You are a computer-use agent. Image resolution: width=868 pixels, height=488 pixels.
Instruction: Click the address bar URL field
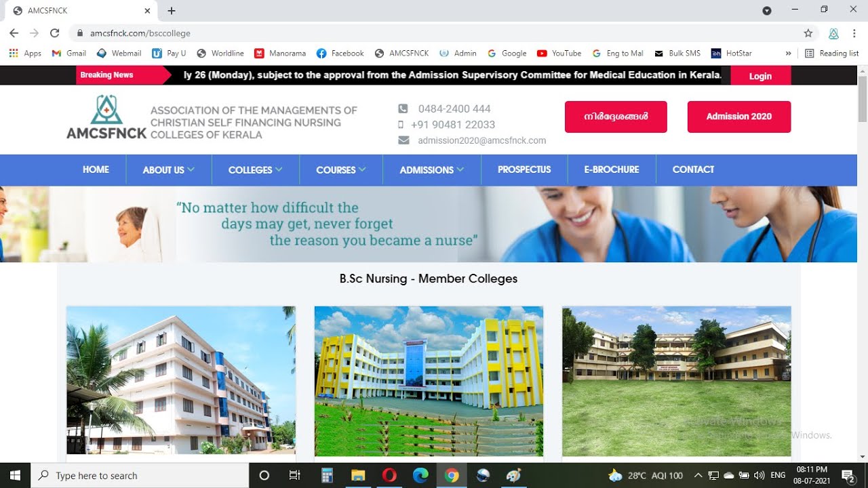pos(434,33)
